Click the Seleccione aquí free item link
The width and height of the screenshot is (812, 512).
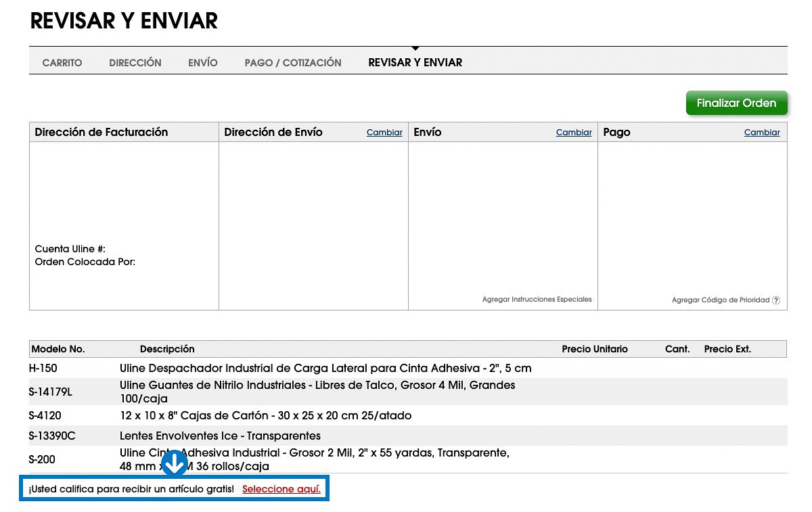coord(281,489)
